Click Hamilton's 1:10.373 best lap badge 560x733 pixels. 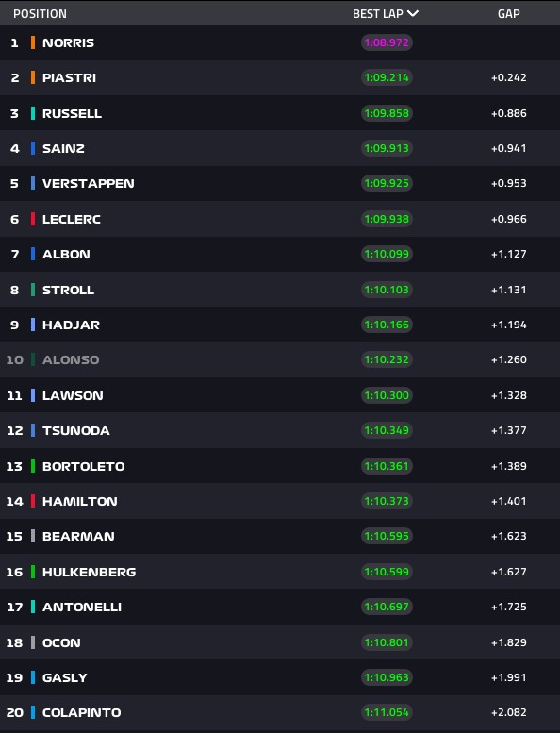387,501
